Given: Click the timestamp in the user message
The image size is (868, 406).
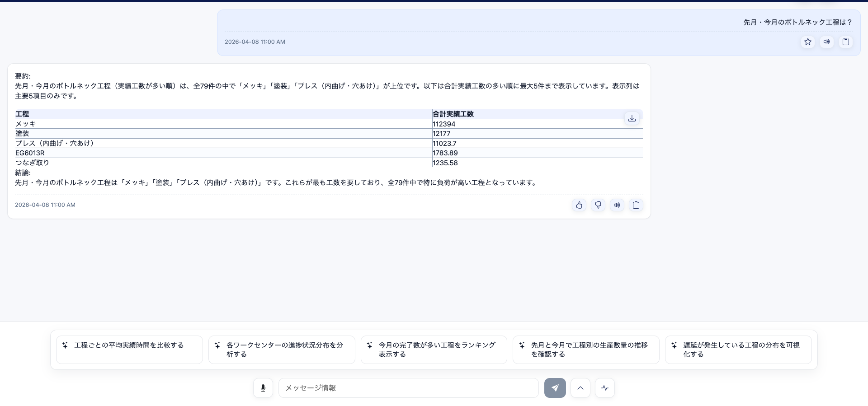Looking at the screenshot, I should point(255,42).
